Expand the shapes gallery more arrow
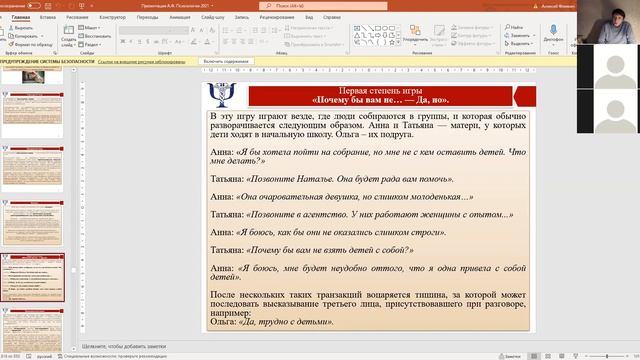This screenshot has width=640, height=360. [x=398, y=42]
